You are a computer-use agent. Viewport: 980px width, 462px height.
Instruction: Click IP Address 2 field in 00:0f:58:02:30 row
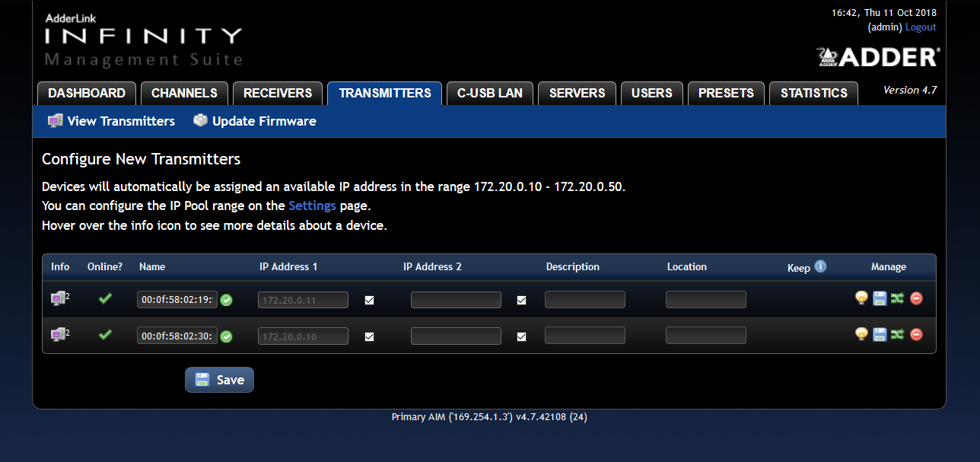pos(456,336)
